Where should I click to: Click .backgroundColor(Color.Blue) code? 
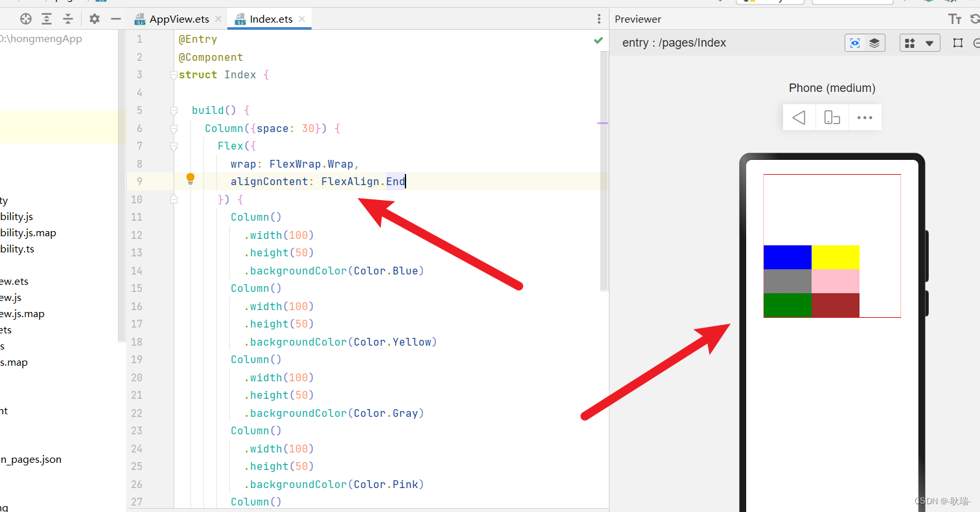coord(334,271)
